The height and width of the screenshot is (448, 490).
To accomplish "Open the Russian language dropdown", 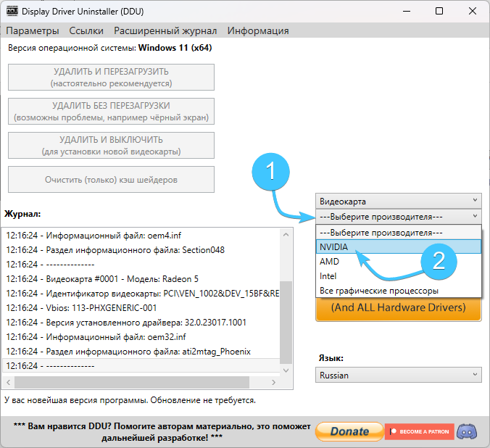I will pos(398,376).
